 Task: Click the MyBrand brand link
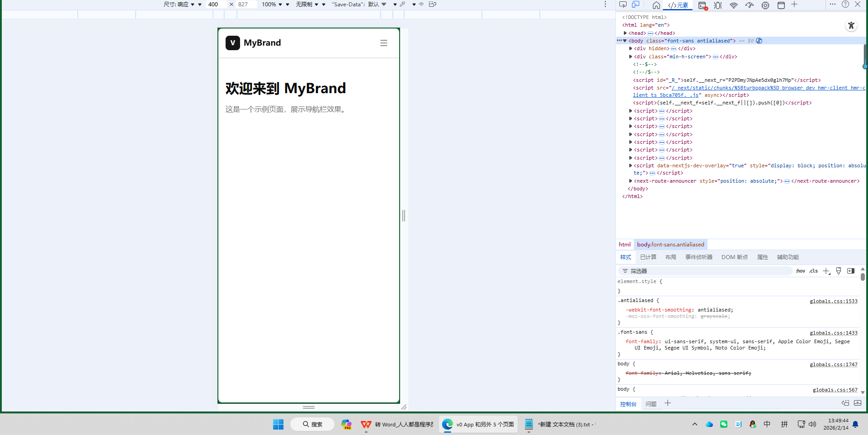(x=262, y=43)
